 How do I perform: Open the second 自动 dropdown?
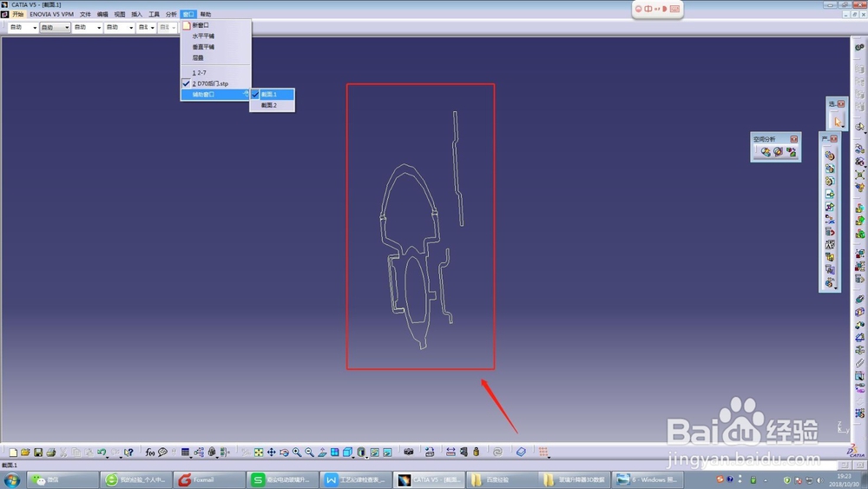(x=55, y=27)
